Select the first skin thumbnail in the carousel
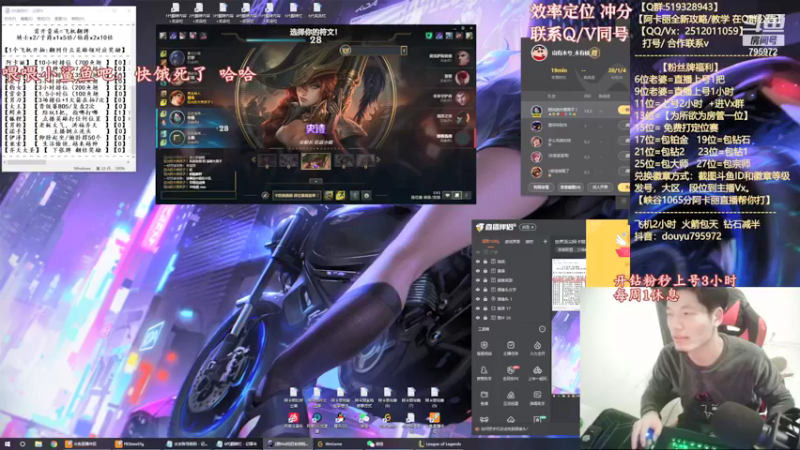 pos(267,161)
